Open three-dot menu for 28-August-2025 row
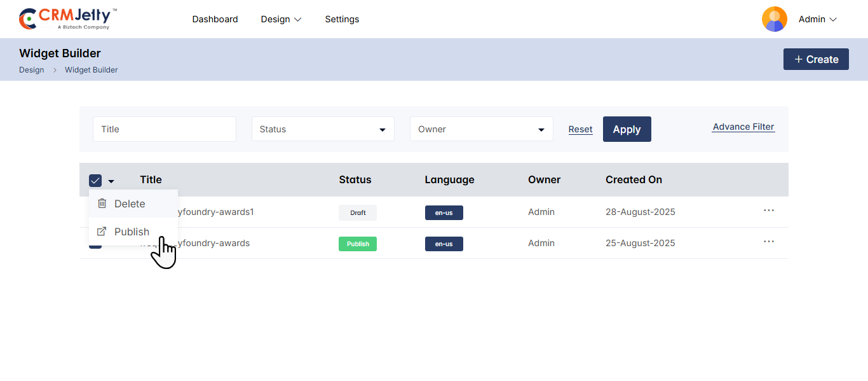The height and width of the screenshot is (381, 868). (x=768, y=211)
